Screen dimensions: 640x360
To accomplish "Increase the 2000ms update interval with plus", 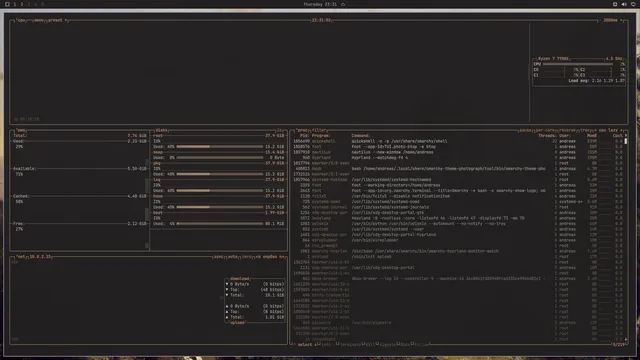I will pyautogui.click(x=621, y=20).
